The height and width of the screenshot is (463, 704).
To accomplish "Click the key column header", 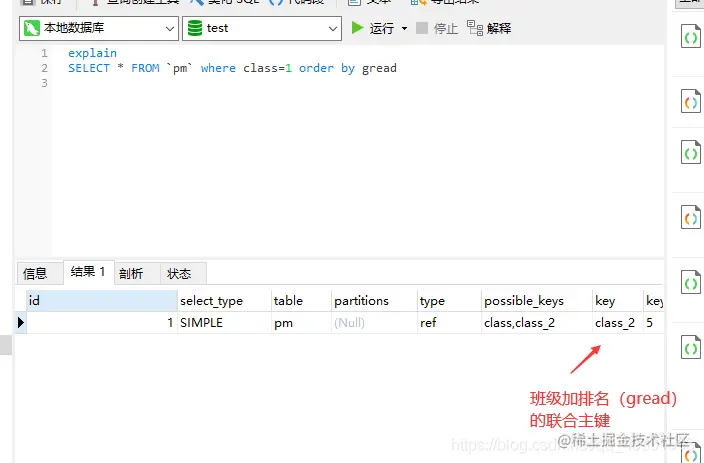I will click(x=618, y=300).
